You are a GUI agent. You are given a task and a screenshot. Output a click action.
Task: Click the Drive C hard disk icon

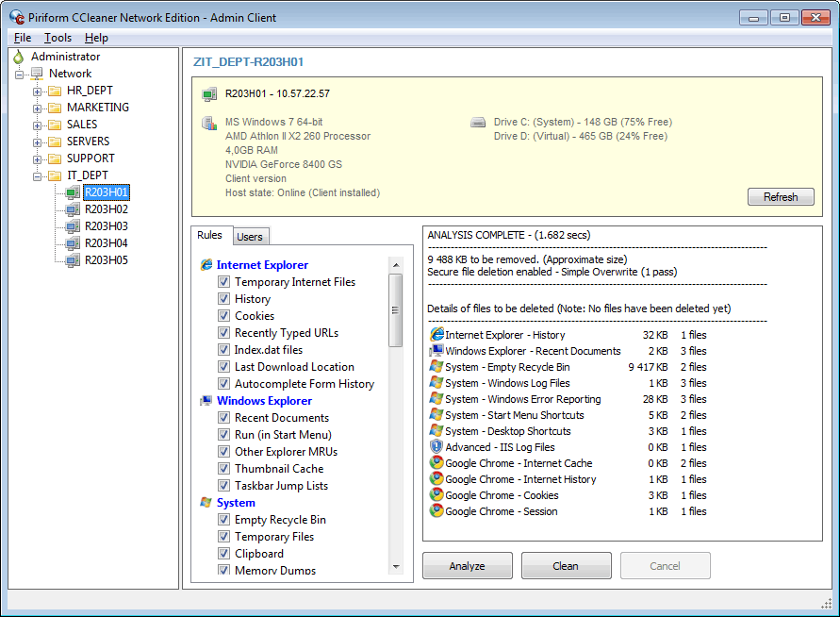pyautogui.click(x=478, y=123)
